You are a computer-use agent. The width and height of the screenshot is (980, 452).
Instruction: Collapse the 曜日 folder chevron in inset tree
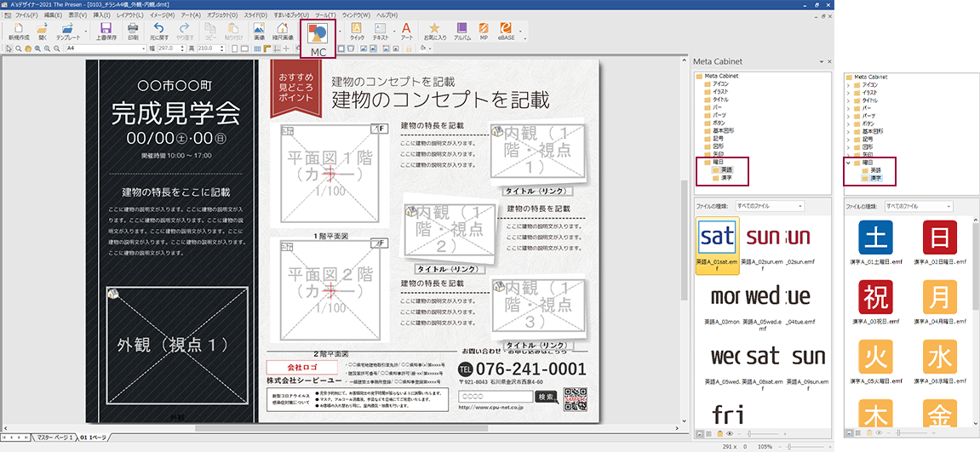point(848,163)
